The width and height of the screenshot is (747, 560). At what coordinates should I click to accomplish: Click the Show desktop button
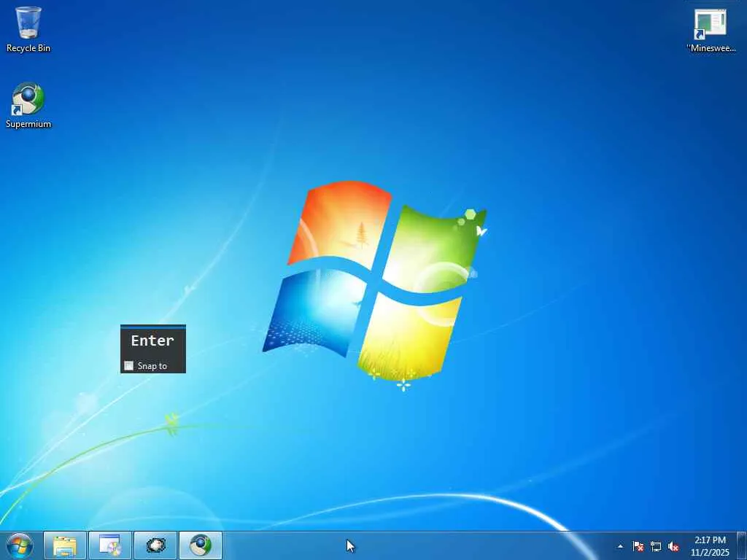click(x=742, y=545)
